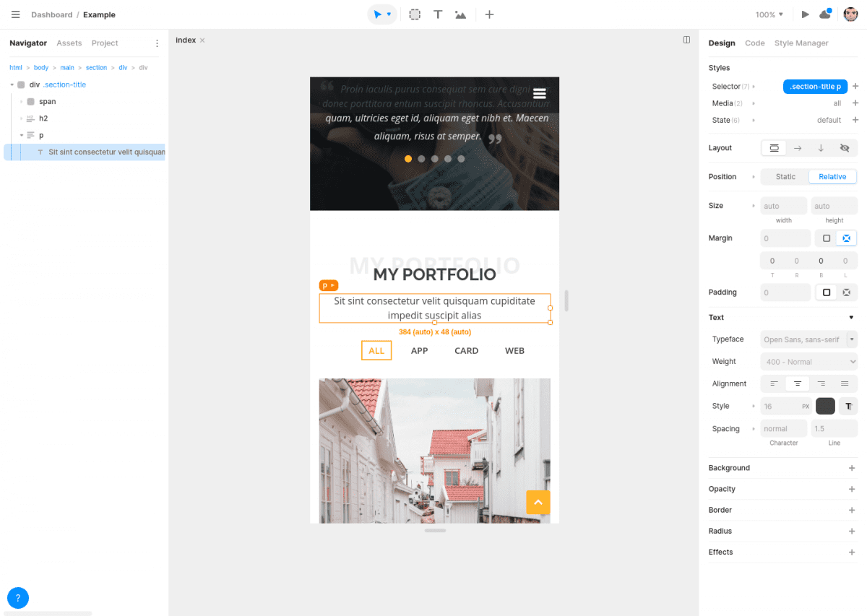Image resolution: width=867 pixels, height=616 pixels.
Task: Open the font Weight dropdown
Action: click(x=808, y=361)
